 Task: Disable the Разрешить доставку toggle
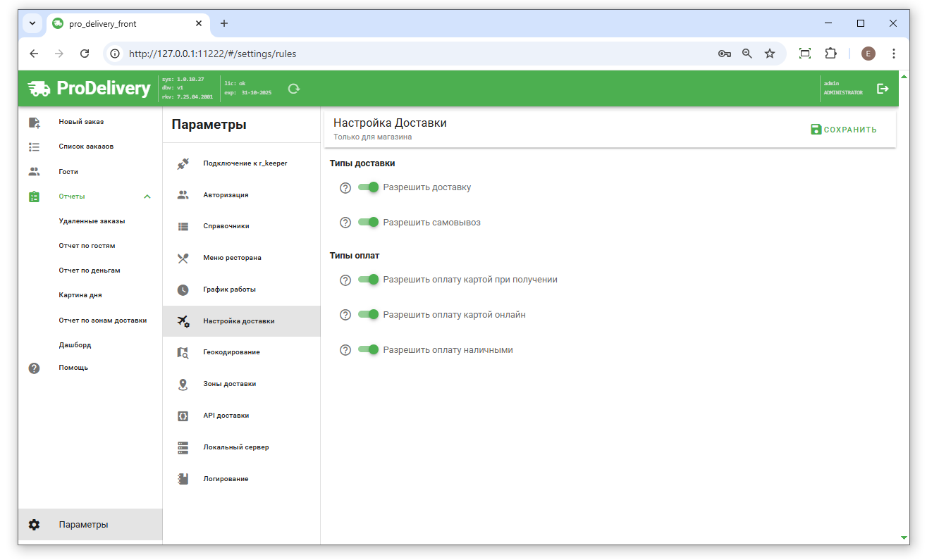point(369,187)
